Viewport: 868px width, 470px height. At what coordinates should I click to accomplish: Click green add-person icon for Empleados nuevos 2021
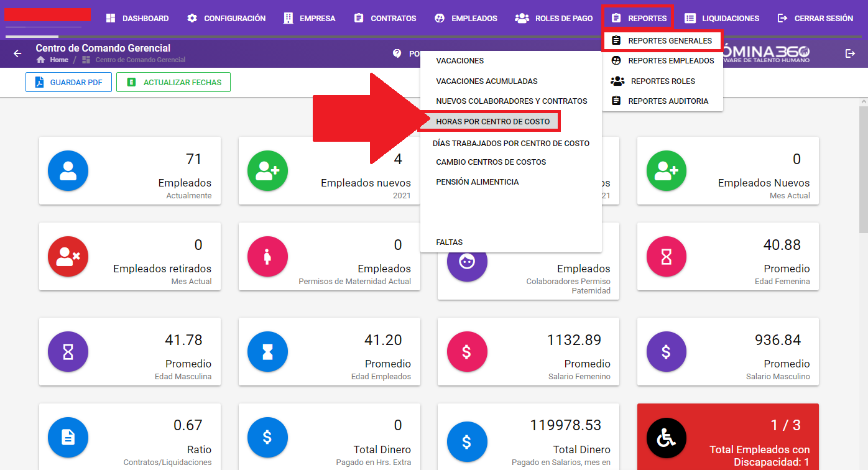tap(267, 170)
